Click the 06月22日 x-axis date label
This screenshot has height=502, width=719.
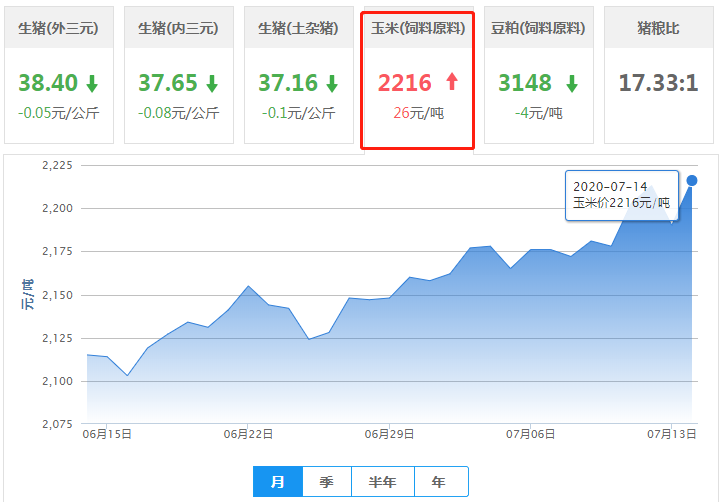(x=248, y=434)
